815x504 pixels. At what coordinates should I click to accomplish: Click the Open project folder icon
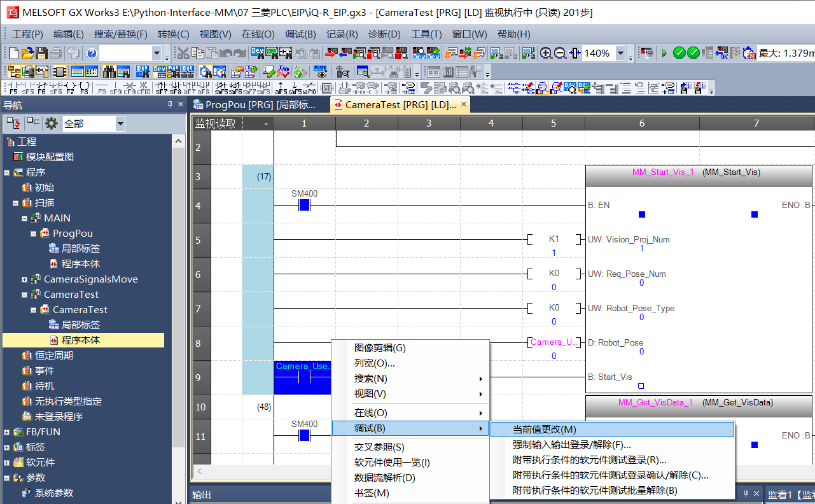click(x=27, y=53)
